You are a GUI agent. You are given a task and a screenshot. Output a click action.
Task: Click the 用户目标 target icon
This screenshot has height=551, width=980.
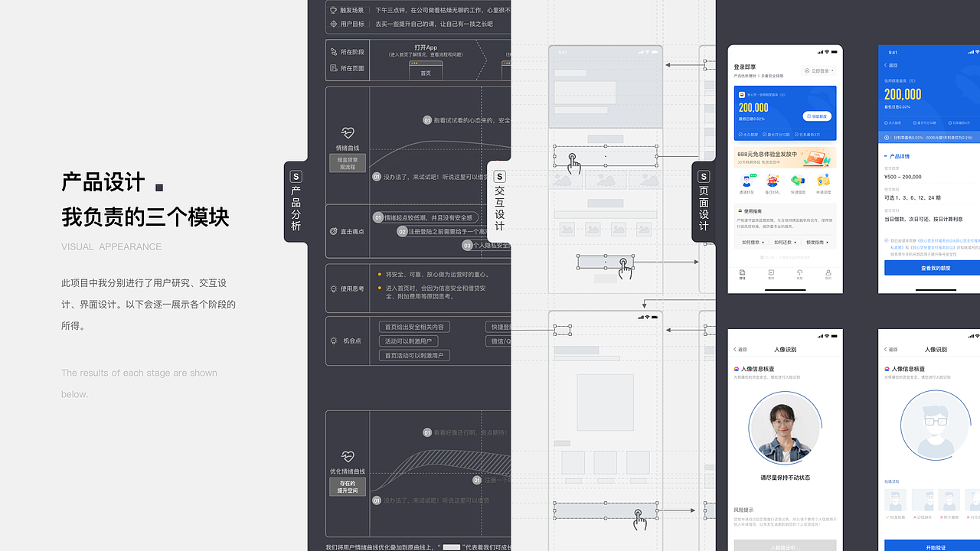pyautogui.click(x=334, y=24)
